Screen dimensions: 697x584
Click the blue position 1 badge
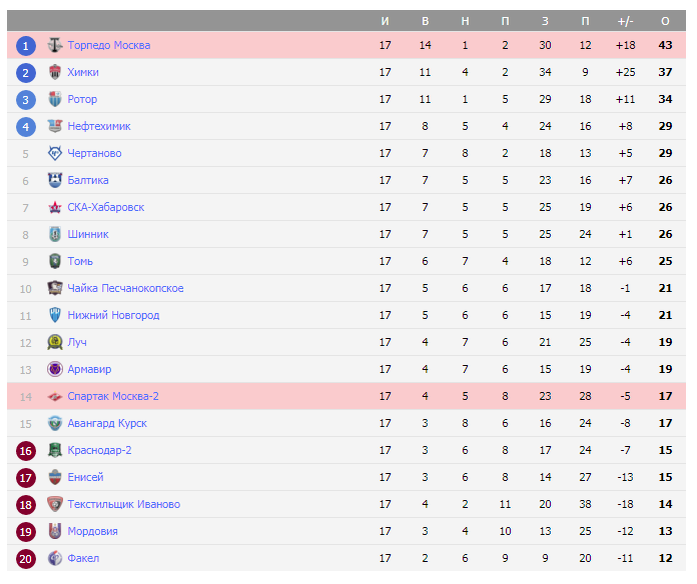pyautogui.click(x=26, y=45)
